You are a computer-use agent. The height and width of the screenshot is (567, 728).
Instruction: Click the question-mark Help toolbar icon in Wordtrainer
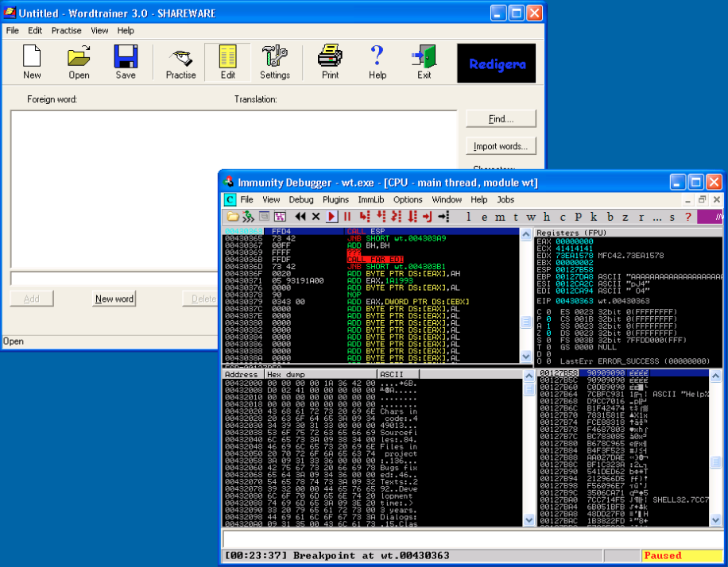point(378,62)
